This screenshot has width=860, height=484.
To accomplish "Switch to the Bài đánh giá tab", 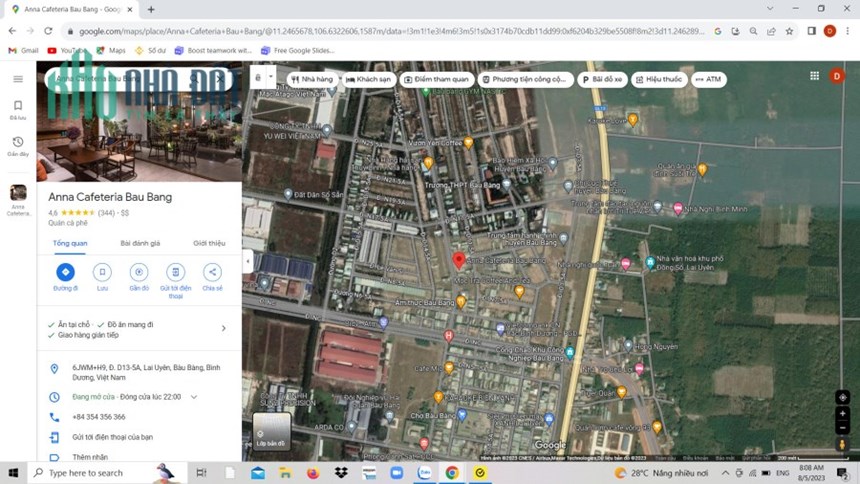I will pos(140,243).
